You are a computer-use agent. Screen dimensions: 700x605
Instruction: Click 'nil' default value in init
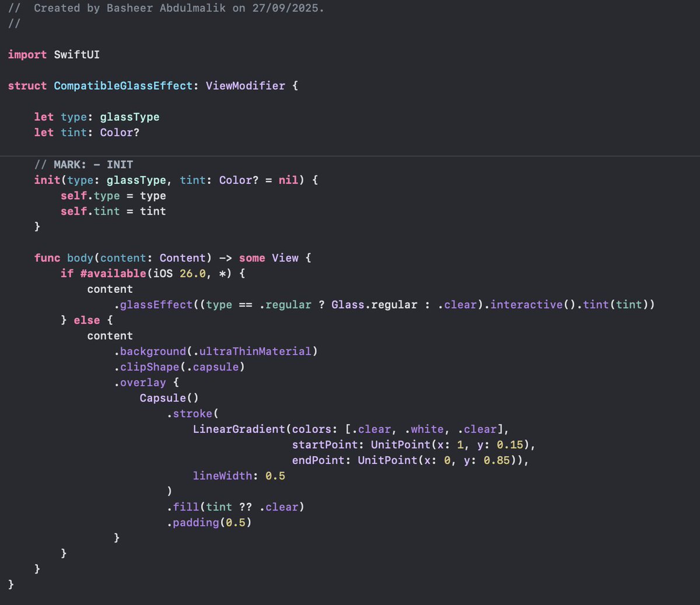point(288,180)
